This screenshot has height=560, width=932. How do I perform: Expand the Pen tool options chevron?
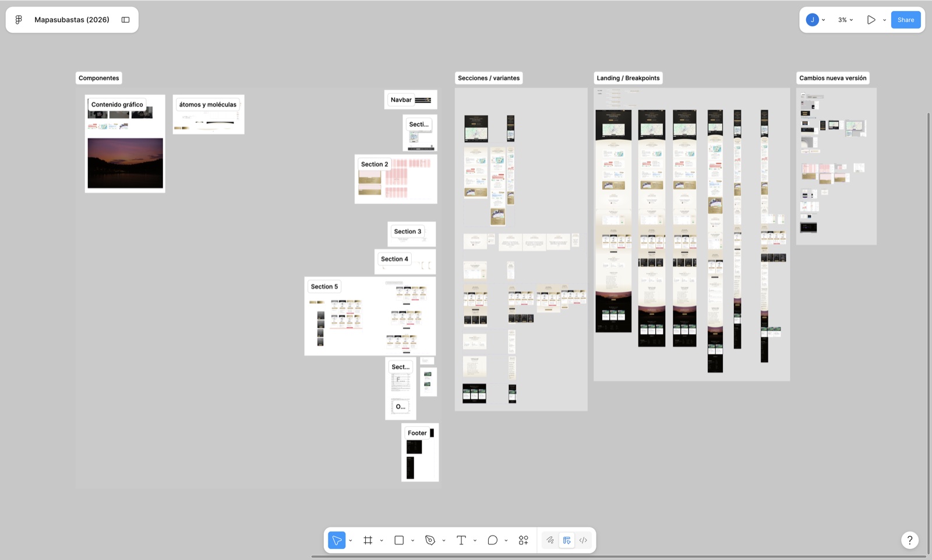[444, 541]
